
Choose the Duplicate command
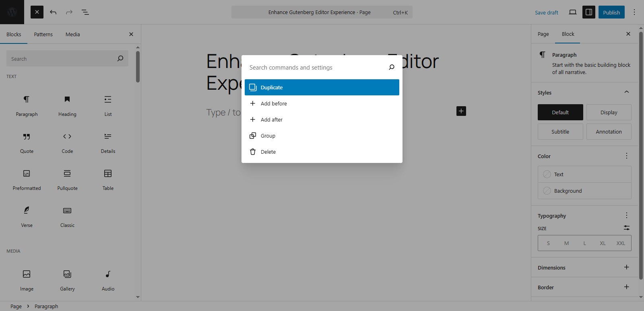tap(322, 87)
